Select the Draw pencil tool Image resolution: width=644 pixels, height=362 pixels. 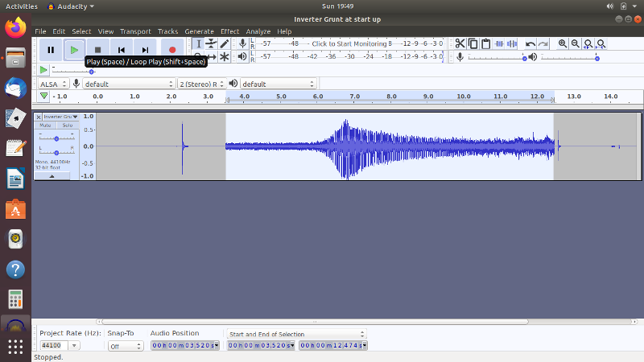[x=225, y=43]
